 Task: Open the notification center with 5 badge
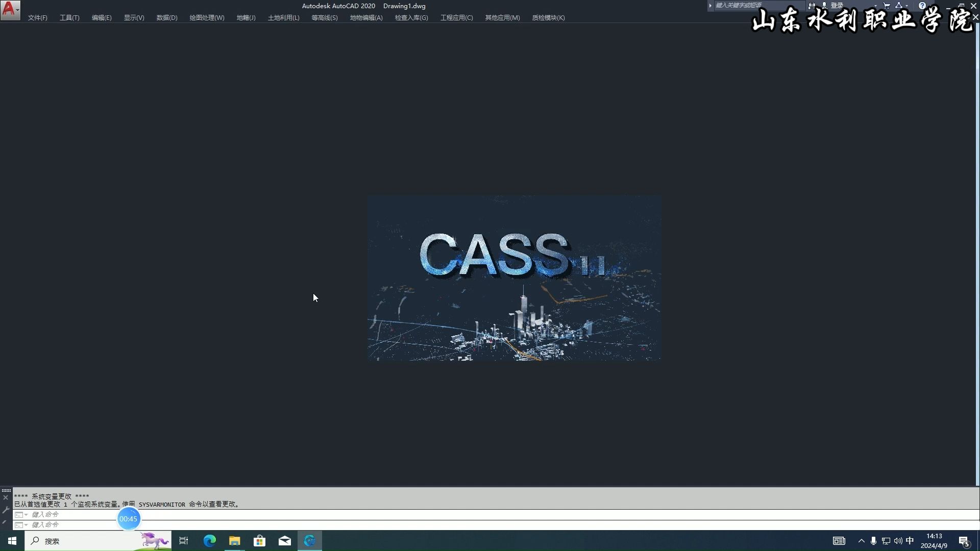tap(964, 541)
